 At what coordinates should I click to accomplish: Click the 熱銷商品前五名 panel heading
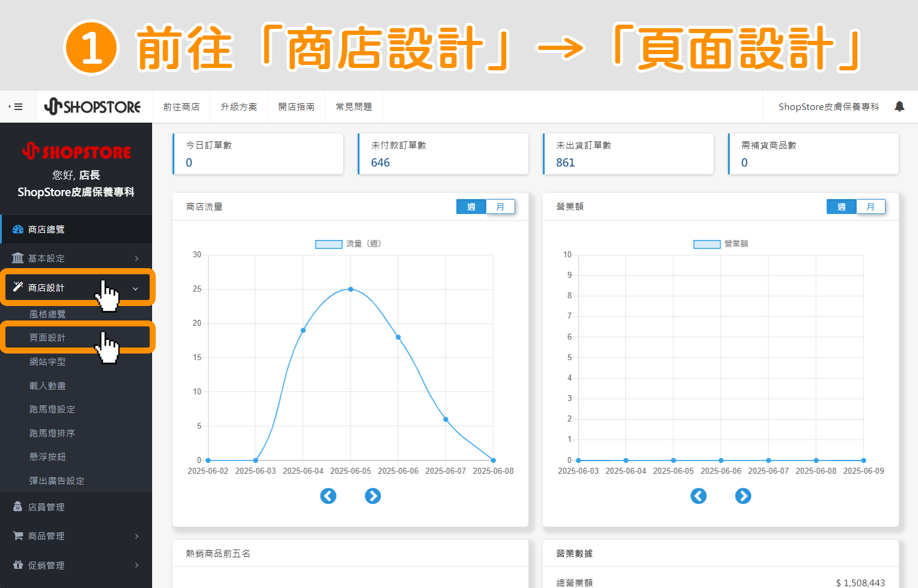coord(218,553)
